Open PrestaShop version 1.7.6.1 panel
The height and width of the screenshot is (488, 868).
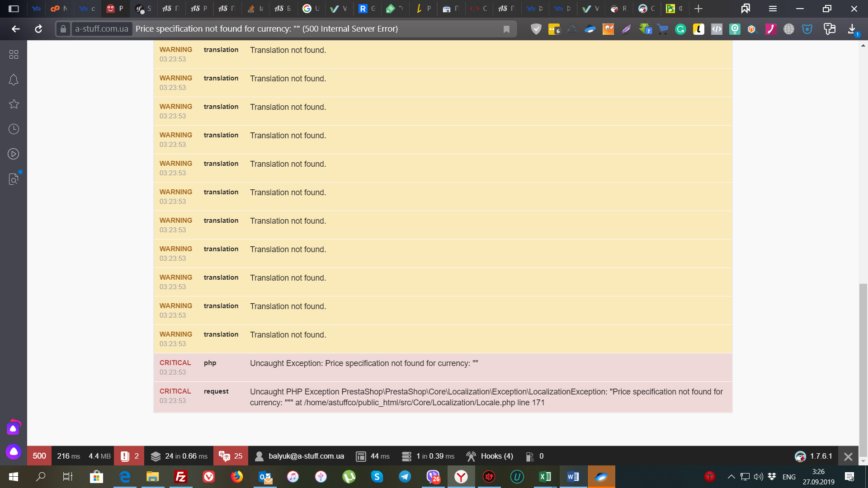pos(813,456)
